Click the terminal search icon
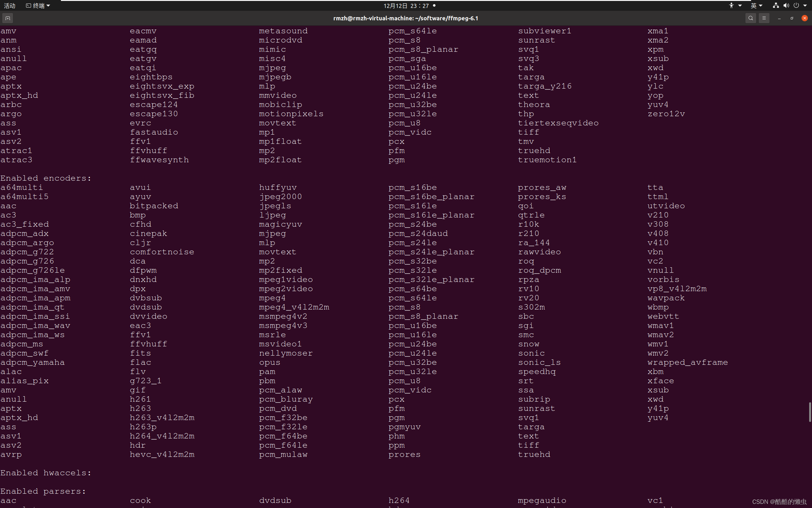 coord(750,18)
